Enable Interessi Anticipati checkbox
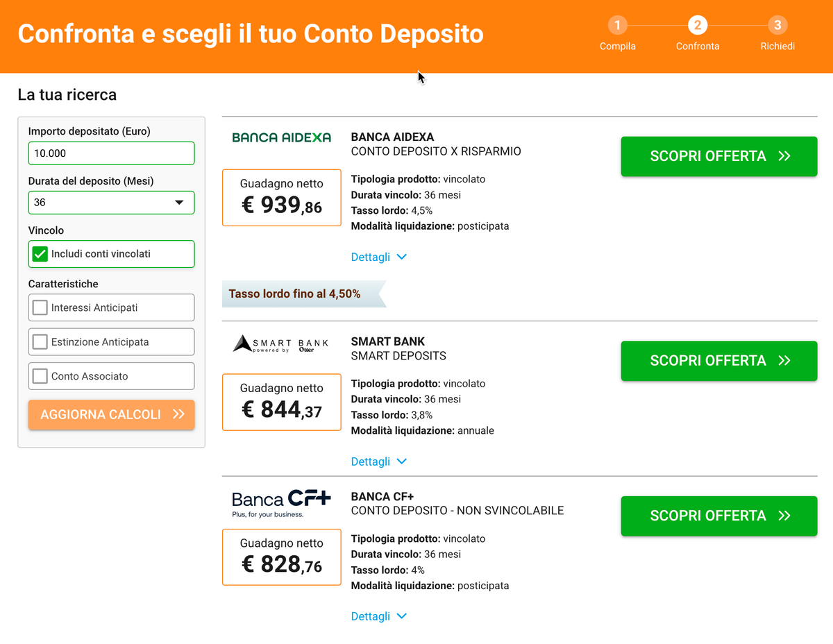 (x=40, y=307)
